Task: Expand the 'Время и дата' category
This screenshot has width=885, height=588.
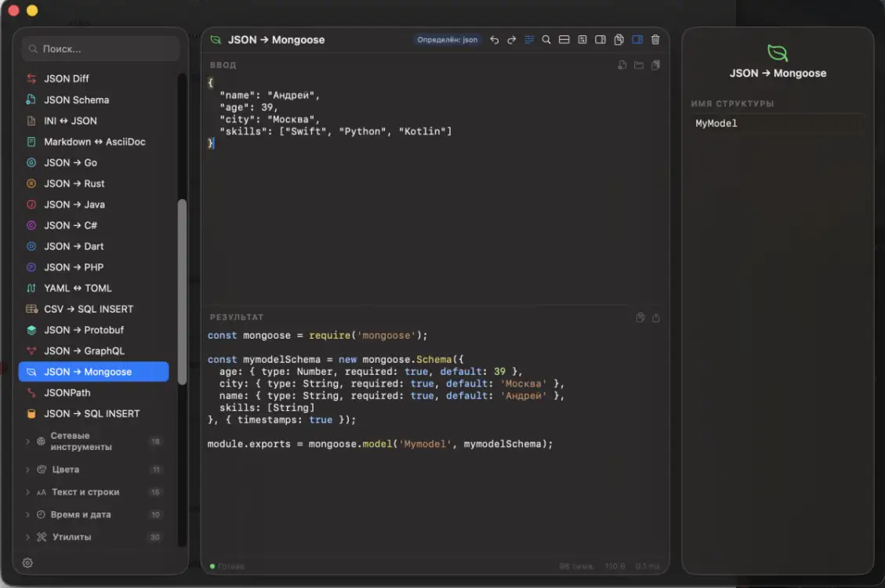Action: (x=94, y=514)
